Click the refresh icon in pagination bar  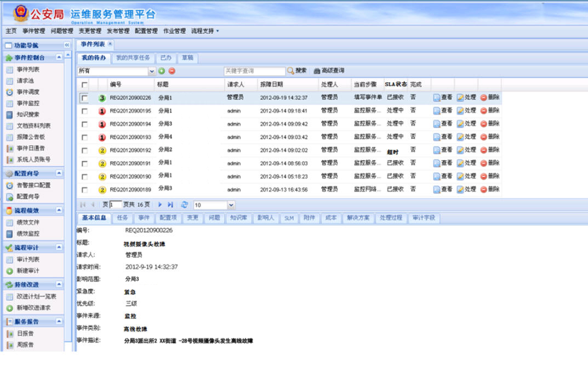click(x=185, y=205)
